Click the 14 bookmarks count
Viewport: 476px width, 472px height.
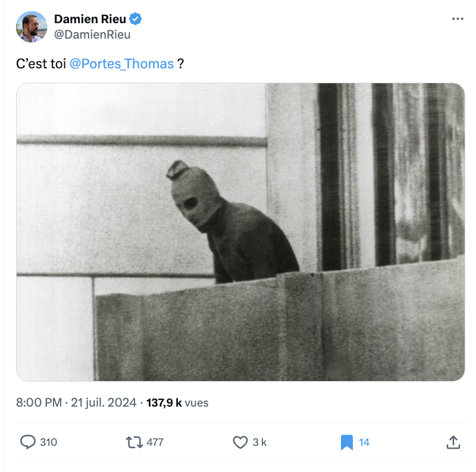pos(364,442)
